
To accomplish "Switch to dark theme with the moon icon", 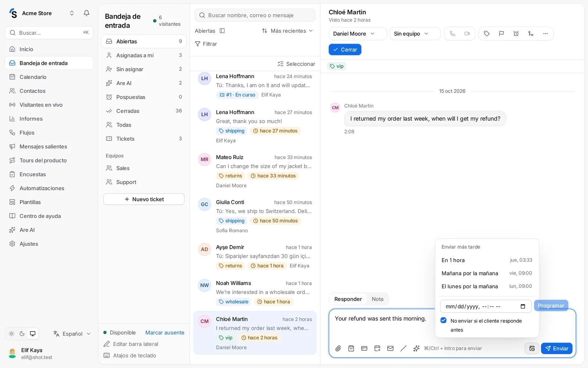I will tap(22, 334).
